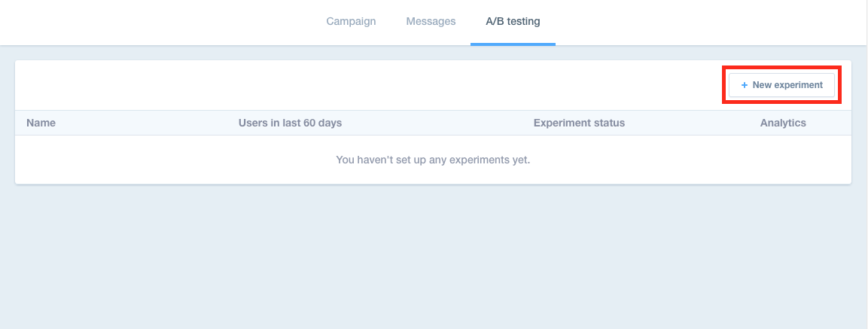868x329 pixels.
Task: Click the empty light-blue page background
Action: click(x=433, y=256)
